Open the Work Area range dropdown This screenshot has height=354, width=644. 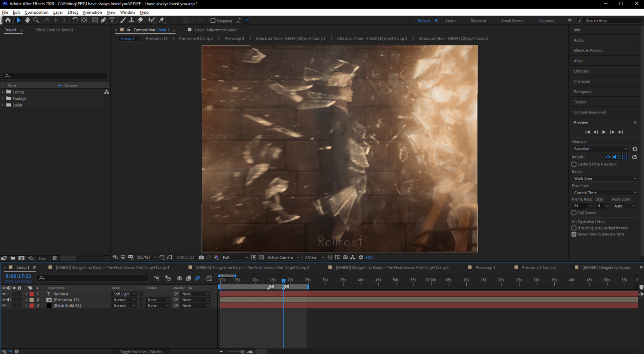pyautogui.click(x=605, y=179)
